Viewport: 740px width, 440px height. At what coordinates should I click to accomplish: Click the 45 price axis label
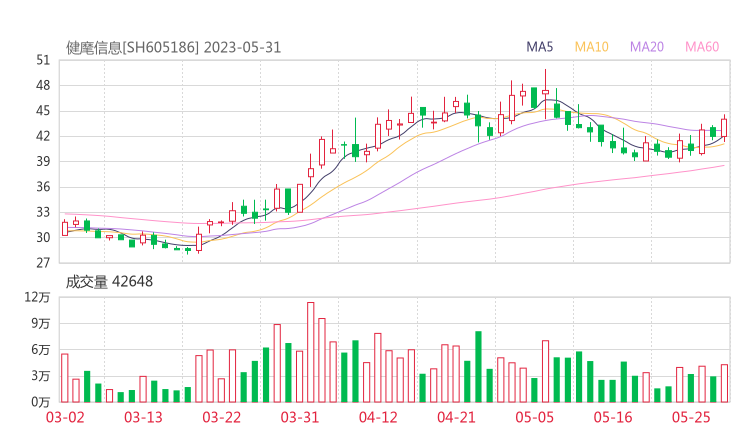coord(43,111)
